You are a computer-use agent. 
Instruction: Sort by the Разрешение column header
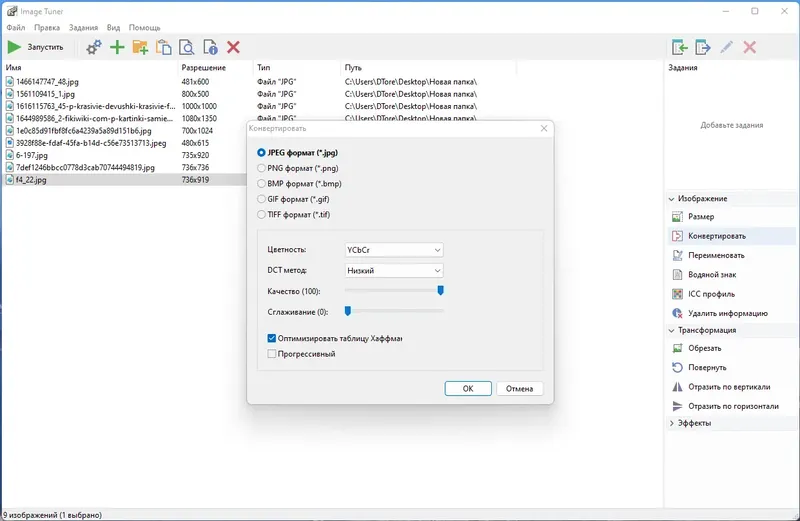tap(215, 67)
